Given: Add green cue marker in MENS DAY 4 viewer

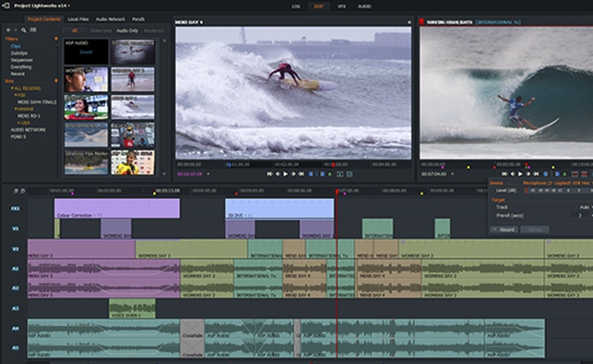Looking at the screenshot, I should (x=330, y=174).
